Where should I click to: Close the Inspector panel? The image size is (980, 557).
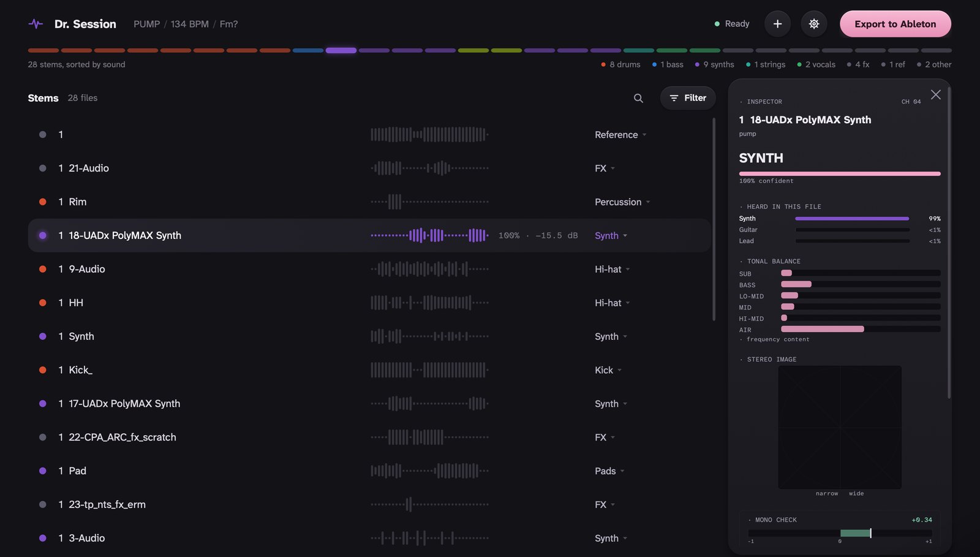[x=935, y=94]
